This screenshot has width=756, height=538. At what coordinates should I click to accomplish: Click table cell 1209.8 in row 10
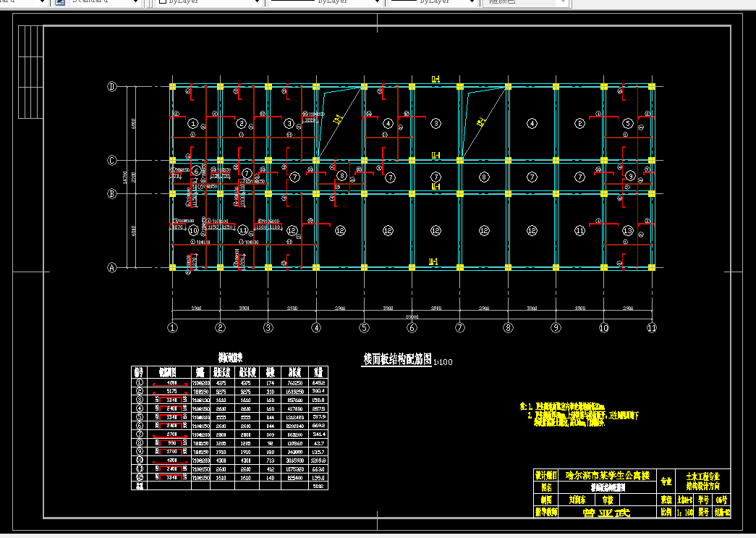[x=318, y=461]
